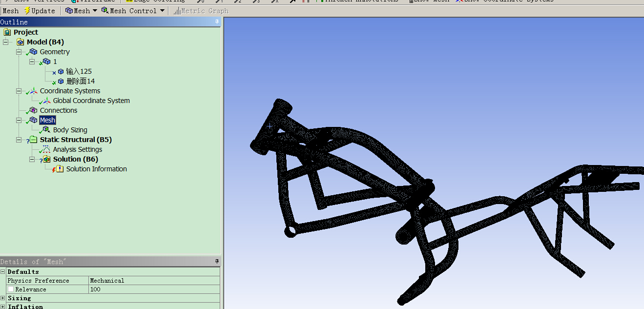This screenshot has height=309, width=644.
Task: Click the Mesh node icon in tree
Action: 33,120
